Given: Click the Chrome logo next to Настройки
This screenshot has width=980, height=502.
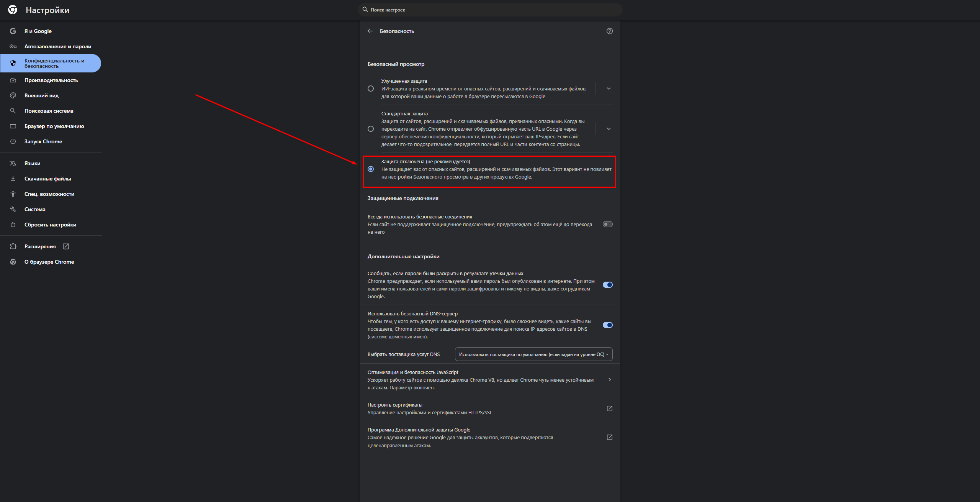Looking at the screenshot, I should pos(13,10).
